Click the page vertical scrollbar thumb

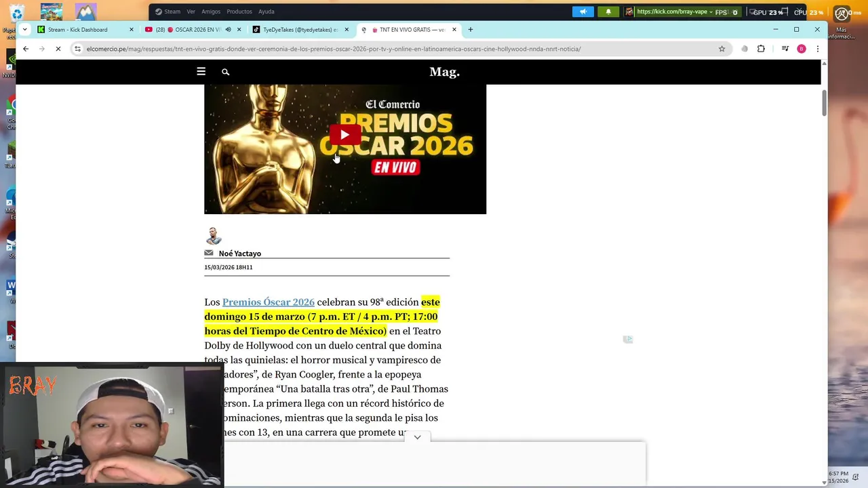point(824,102)
